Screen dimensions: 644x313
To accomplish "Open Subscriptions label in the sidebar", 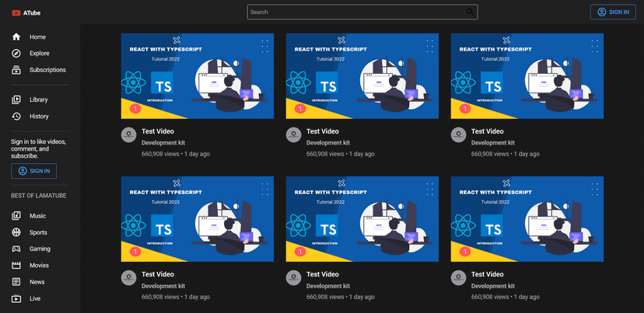I will 47,70.
